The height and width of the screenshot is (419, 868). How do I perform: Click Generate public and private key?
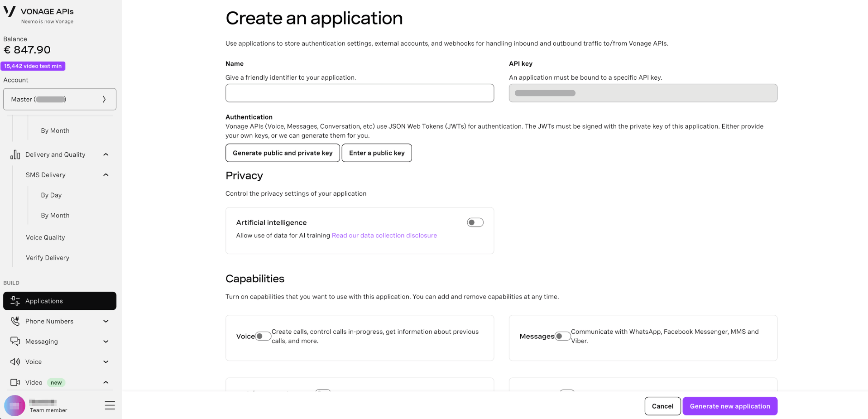click(x=283, y=153)
